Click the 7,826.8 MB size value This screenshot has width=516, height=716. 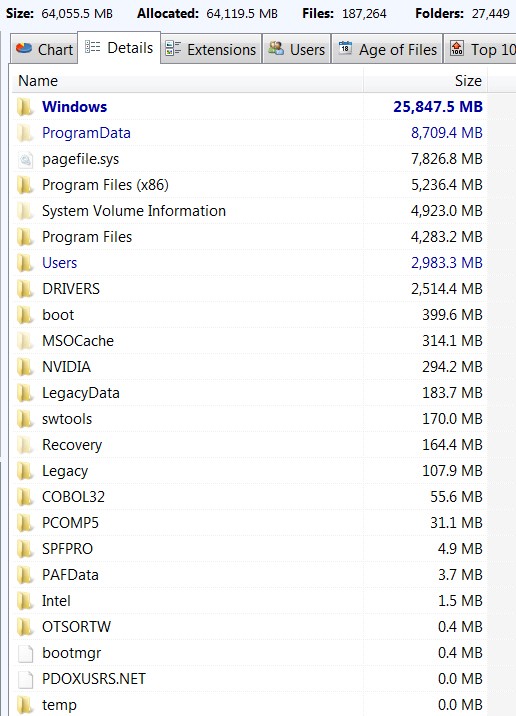[447, 159]
